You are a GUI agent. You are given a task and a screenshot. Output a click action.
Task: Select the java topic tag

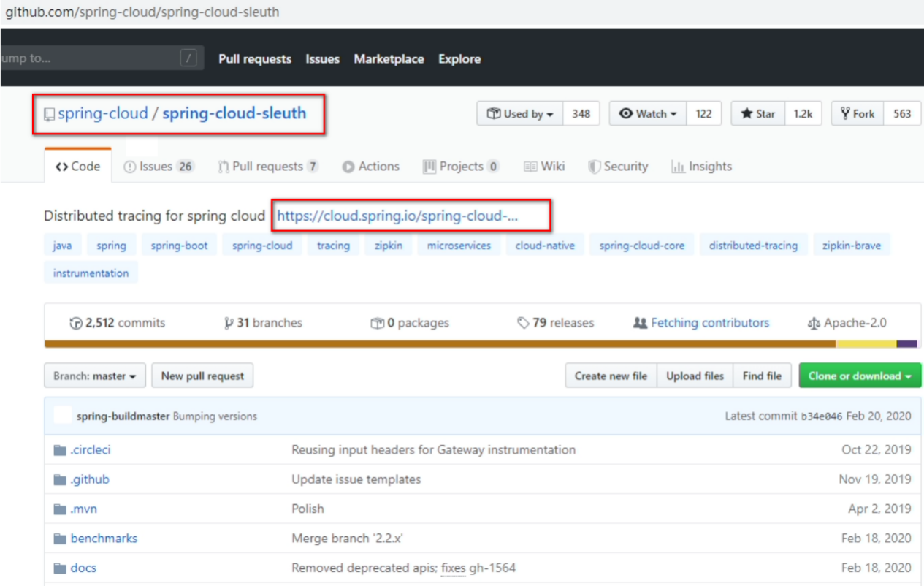tap(62, 246)
